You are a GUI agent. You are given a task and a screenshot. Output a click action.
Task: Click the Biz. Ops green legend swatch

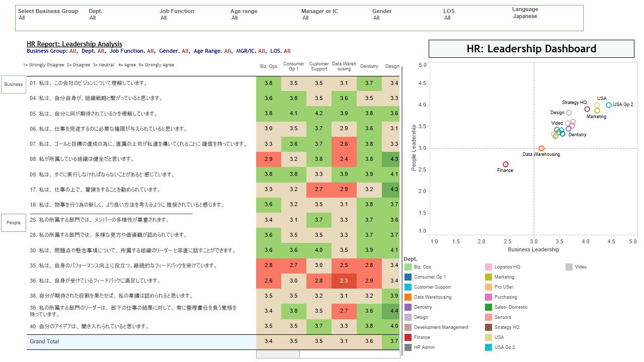(408, 267)
